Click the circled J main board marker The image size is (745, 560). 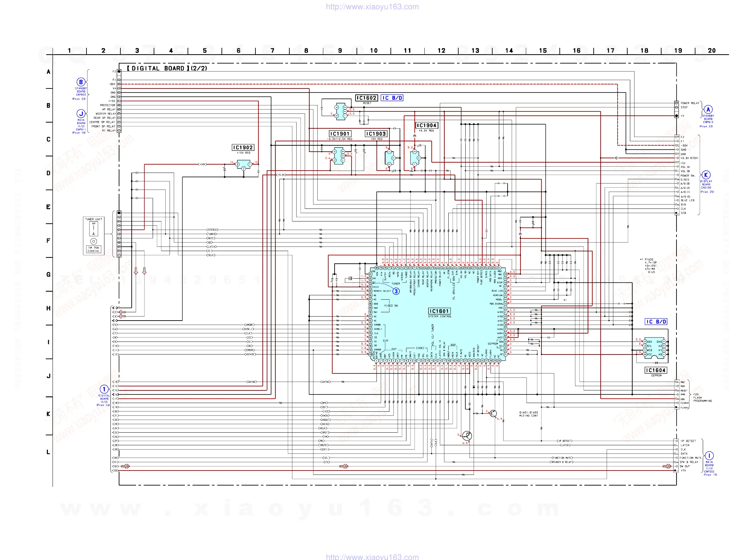81,114
